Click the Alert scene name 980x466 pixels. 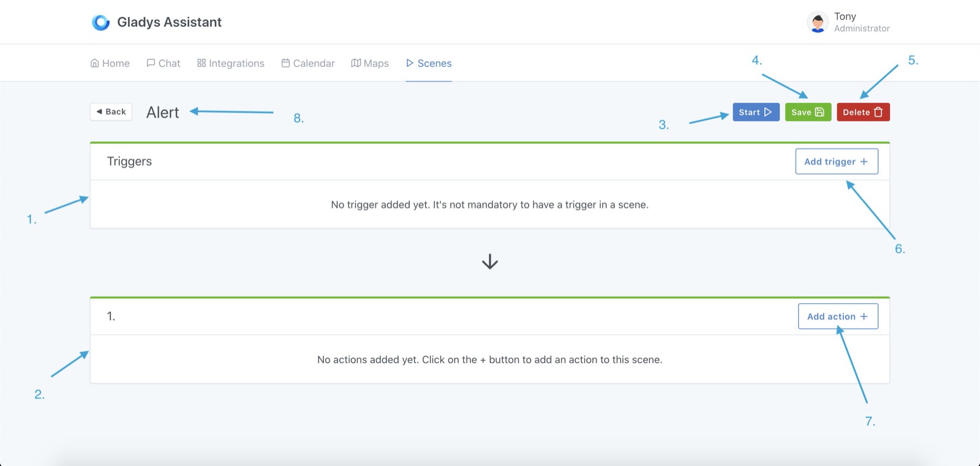click(162, 113)
